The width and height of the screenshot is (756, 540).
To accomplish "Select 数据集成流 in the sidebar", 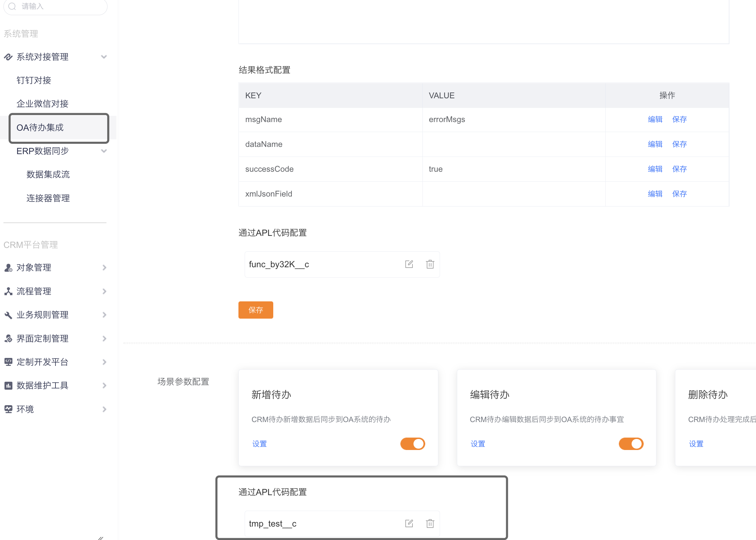I will (48, 174).
